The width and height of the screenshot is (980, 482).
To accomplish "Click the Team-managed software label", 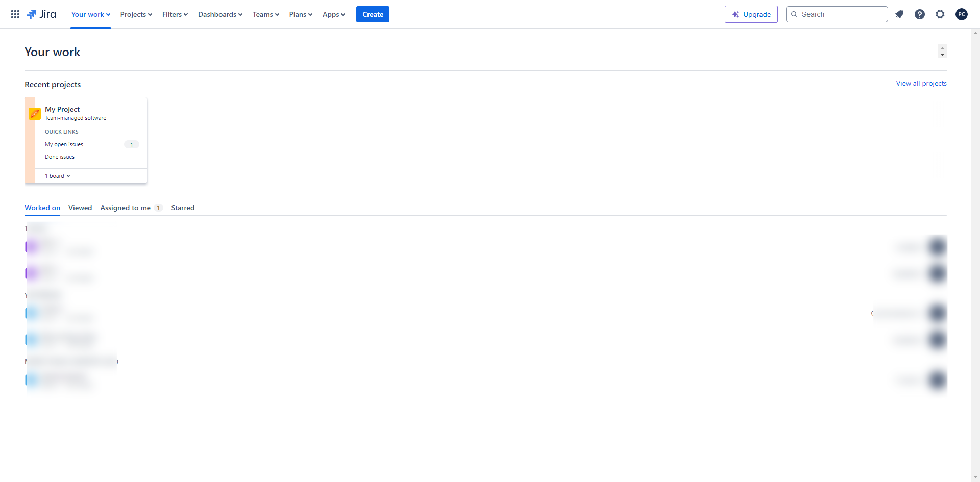I will click(x=76, y=118).
